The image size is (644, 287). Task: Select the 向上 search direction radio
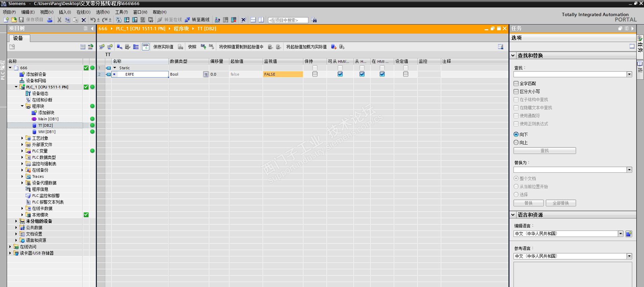click(x=516, y=142)
